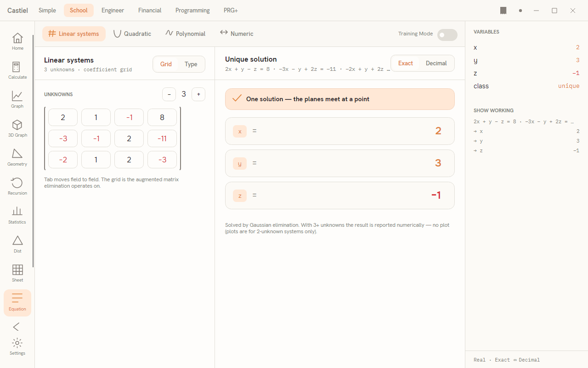Click the SHOW WORKING heading

click(493, 110)
